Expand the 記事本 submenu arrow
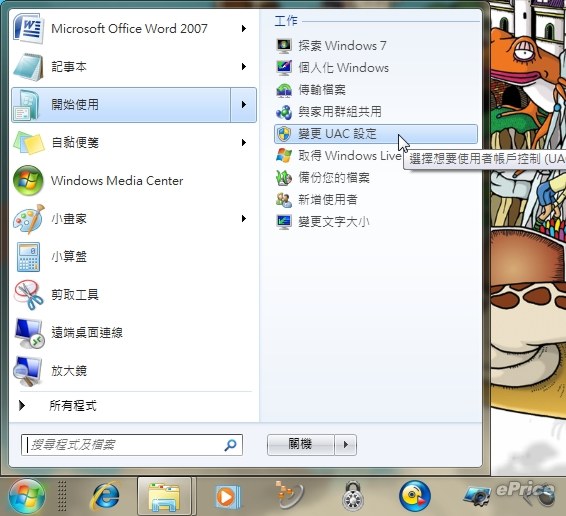This screenshot has height=516, width=566. click(x=244, y=66)
